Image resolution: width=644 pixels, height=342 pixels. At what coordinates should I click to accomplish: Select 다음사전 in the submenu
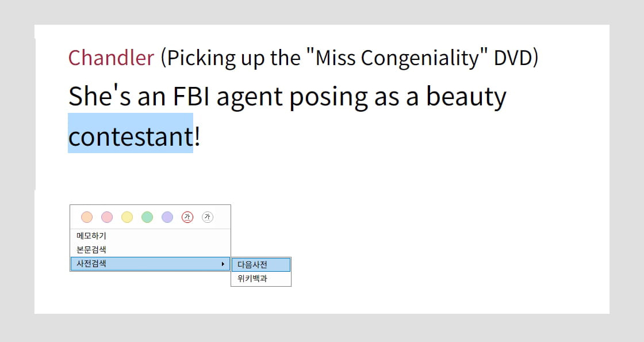[261, 265]
